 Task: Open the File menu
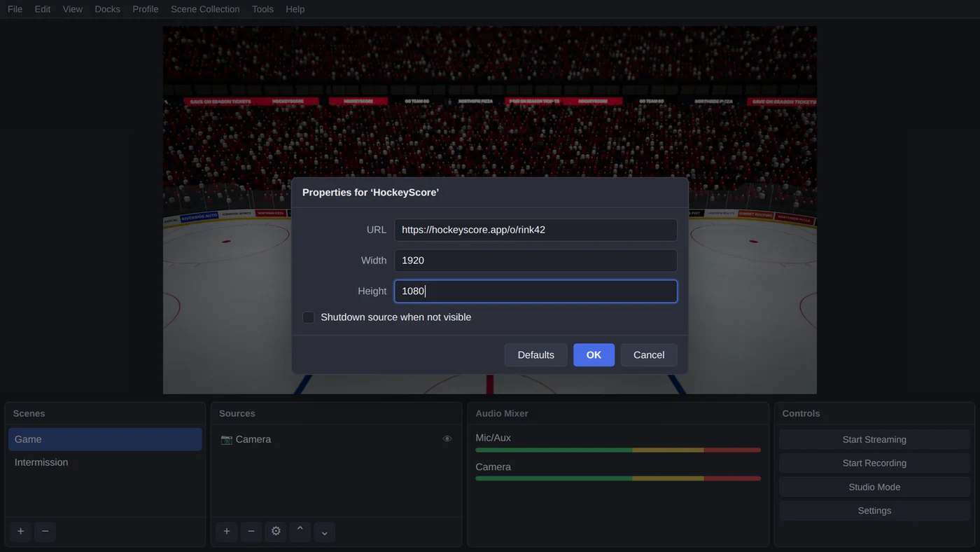(x=15, y=9)
